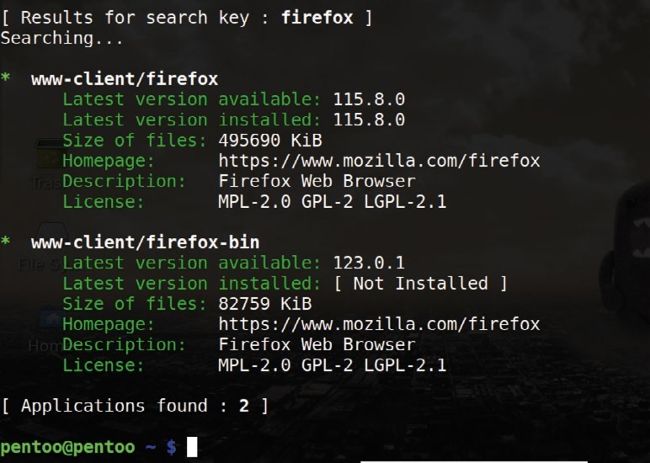Click the latest available version 115.8.0
Screen dimensions: 650x463
coord(368,99)
